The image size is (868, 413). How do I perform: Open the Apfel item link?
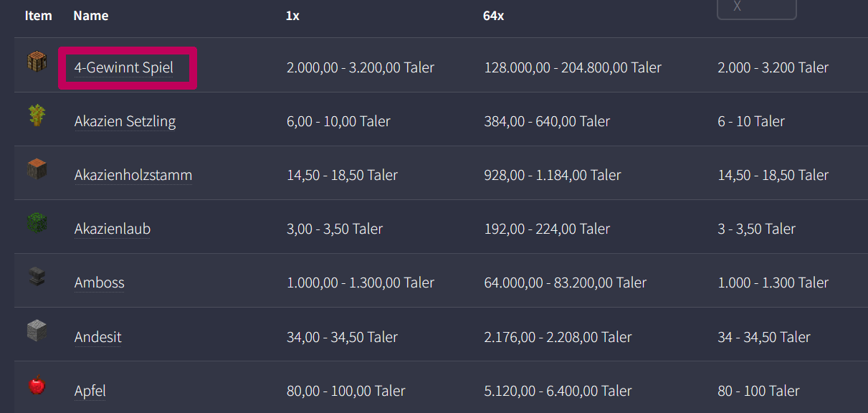coord(90,391)
